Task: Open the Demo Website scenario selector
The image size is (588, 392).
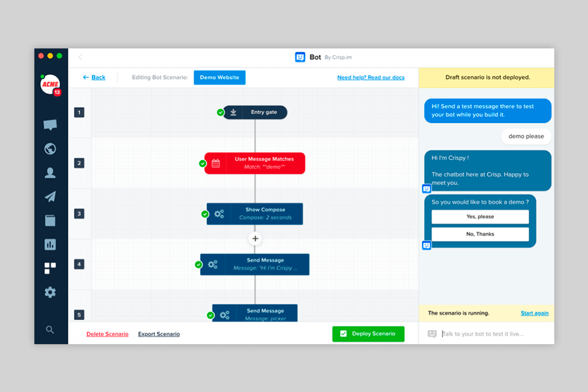Action: 219,77
